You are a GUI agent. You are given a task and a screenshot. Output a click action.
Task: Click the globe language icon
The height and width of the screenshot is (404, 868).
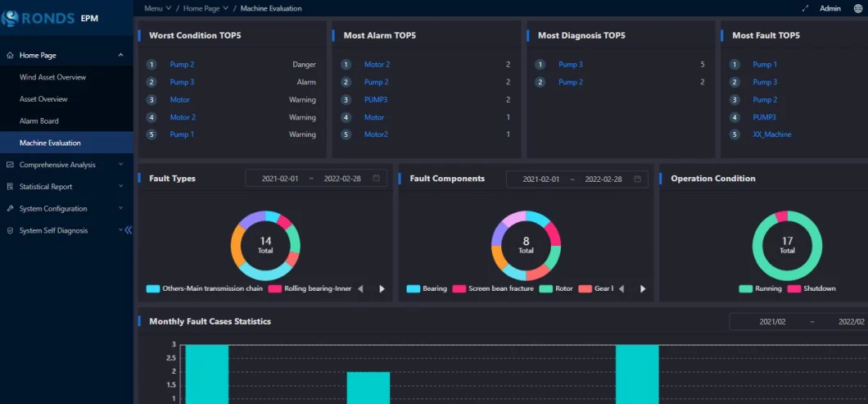click(x=858, y=8)
